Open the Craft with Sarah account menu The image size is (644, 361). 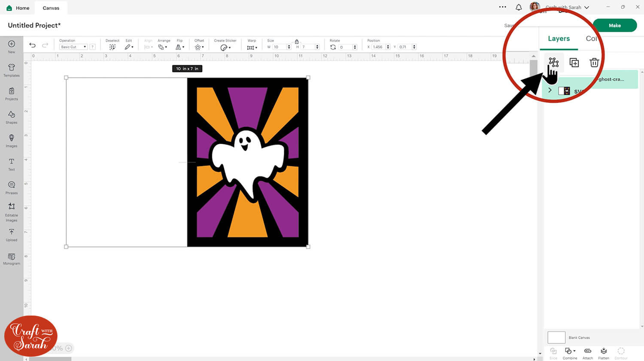coord(567,7)
